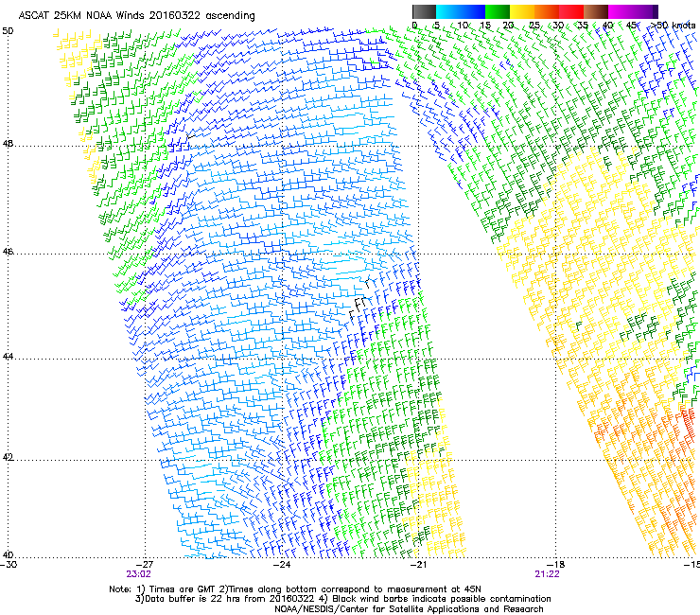Click the longitude label -30
The width and height of the screenshot is (700, 615).
[9, 565]
